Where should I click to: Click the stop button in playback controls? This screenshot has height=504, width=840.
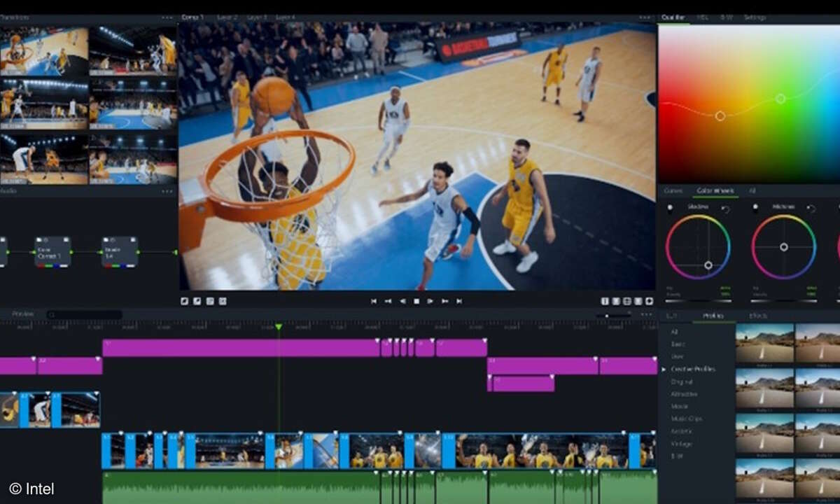(x=416, y=301)
